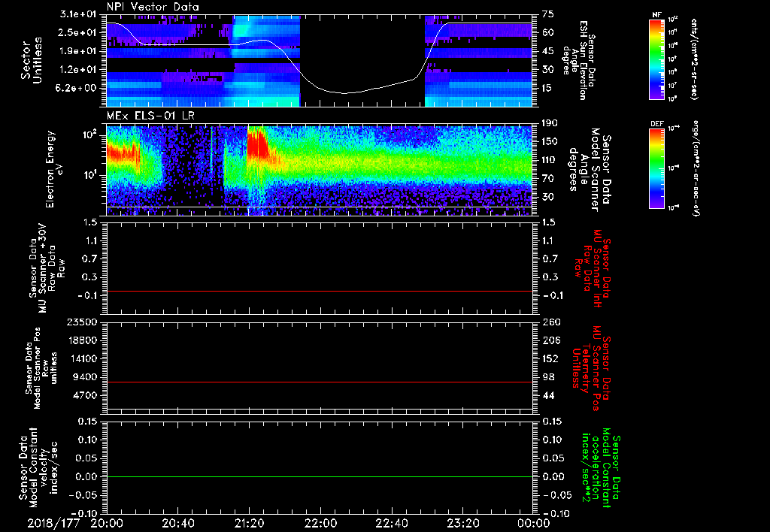
Task: Click the 44 telemetry tick label
Action: point(548,395)
